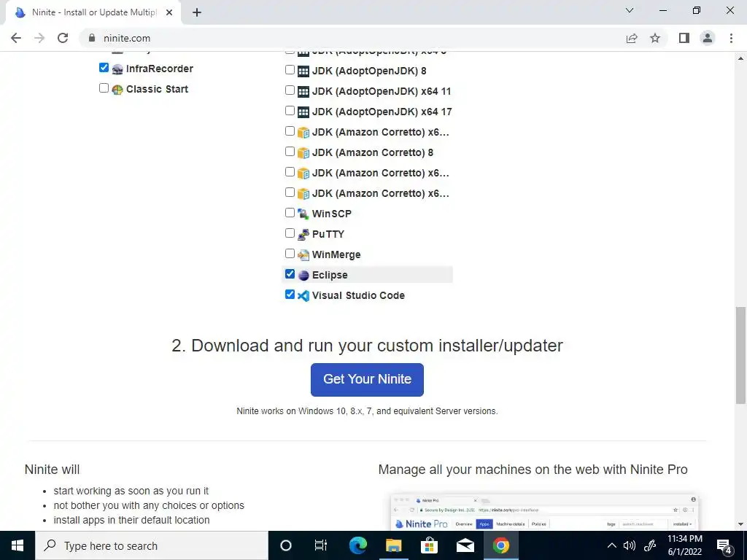Open Windows Start menu
The width and height of the screenshot is (747, 560).
pos(18,545)
